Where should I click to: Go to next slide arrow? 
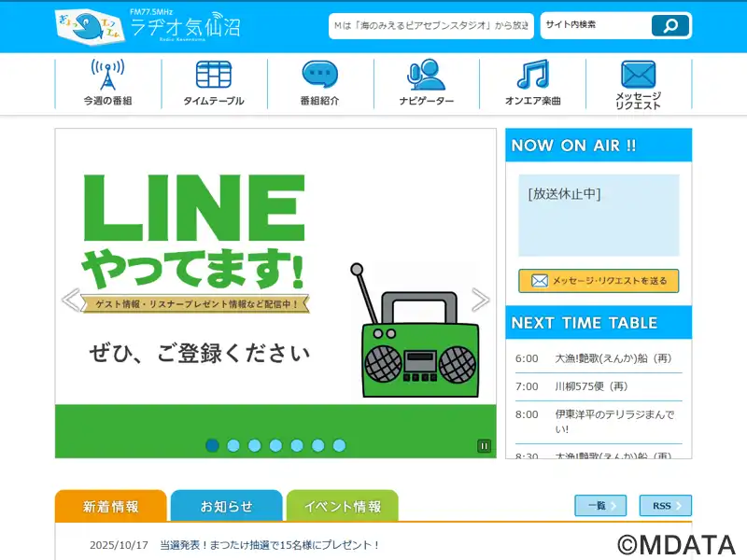tap(480, 300)
